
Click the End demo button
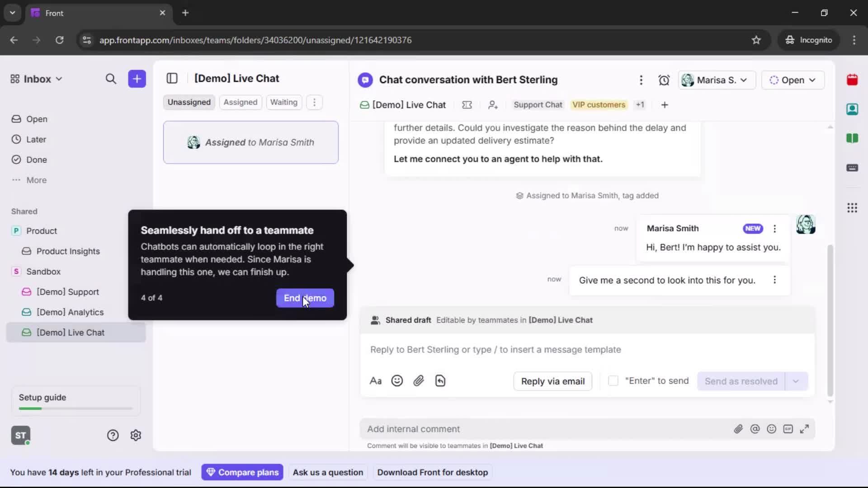(x=305, y=298)
